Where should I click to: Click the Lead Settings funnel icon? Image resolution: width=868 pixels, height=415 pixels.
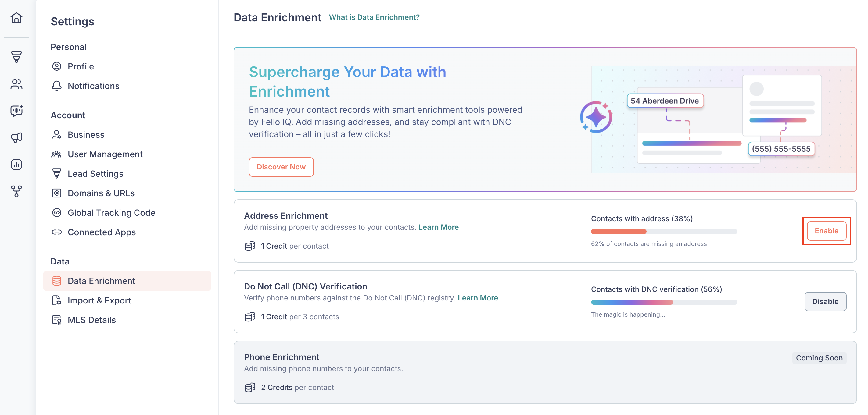tap(57, 174)
